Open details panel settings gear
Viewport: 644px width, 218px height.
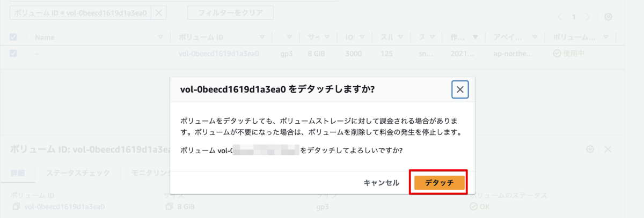(x=590, y=149)
